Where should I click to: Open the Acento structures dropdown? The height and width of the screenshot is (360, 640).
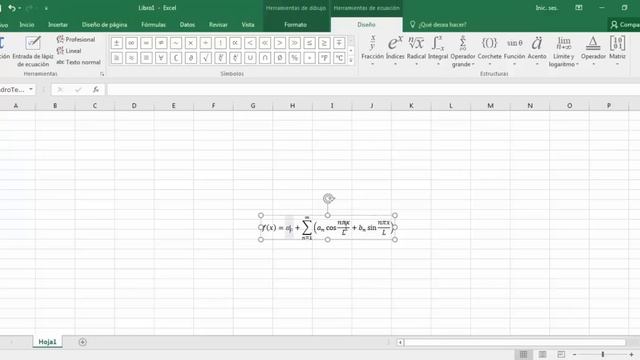click(x=537, y=51)
